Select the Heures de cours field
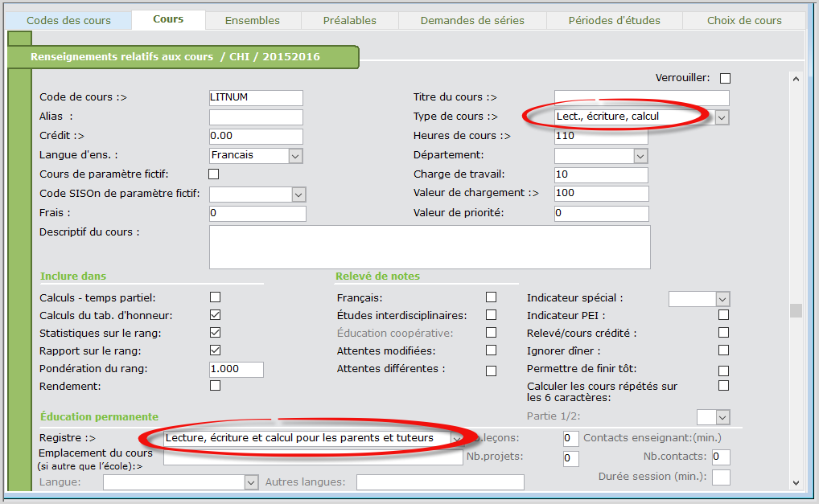The width and height of the screenshot is (819, 504). (601, 137)
